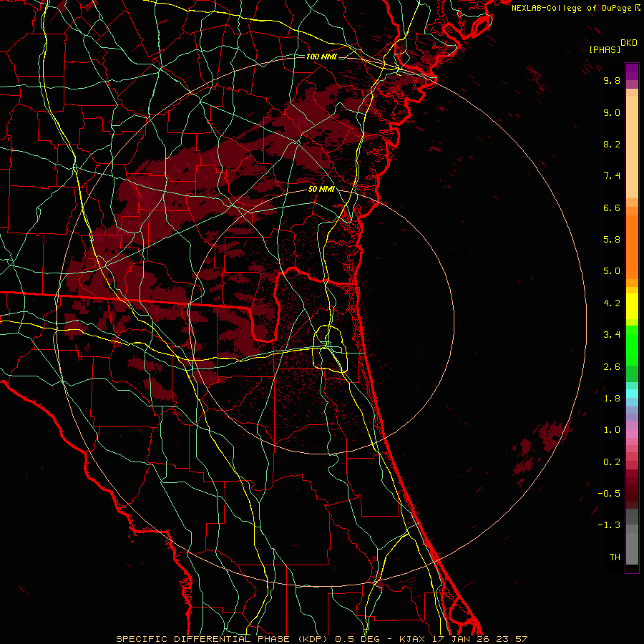Click the 100 NMI range ring label
Viewport: 644px width, 644px height.
(x=321, y=57)
